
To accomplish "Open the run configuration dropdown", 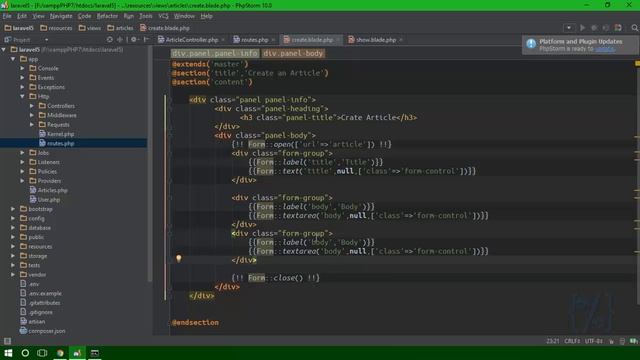I will [569, 28].
